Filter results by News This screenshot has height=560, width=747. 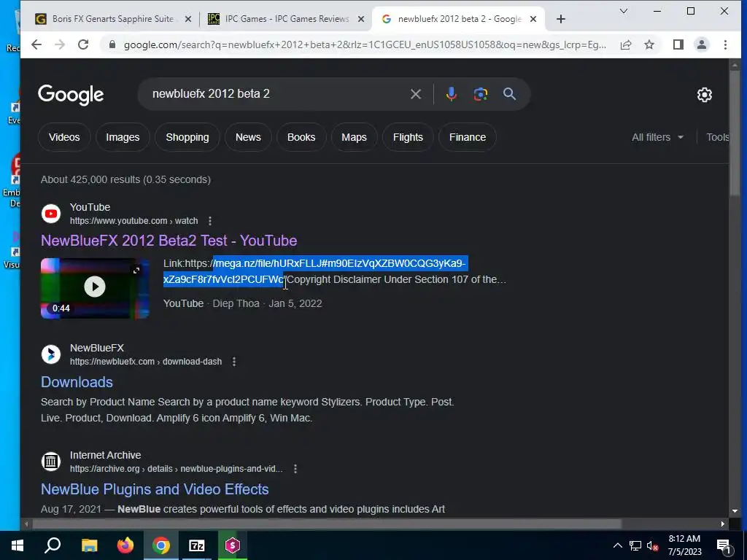[x=248, y=137]
